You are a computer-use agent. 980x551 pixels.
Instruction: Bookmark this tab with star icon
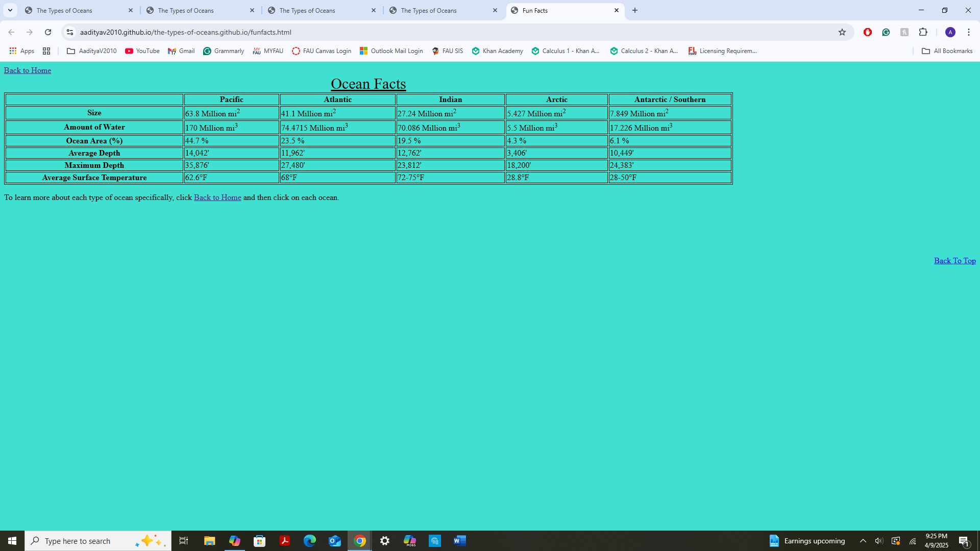[842, 32]
